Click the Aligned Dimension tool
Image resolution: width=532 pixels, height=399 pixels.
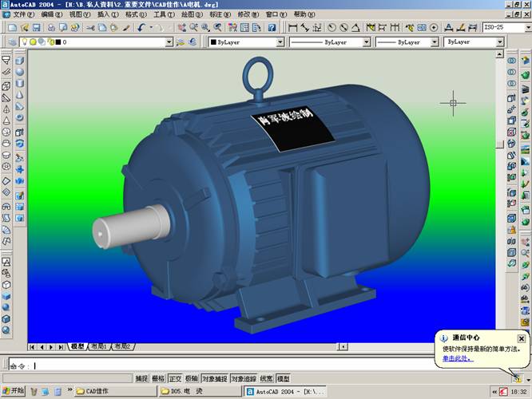[304, 28]
